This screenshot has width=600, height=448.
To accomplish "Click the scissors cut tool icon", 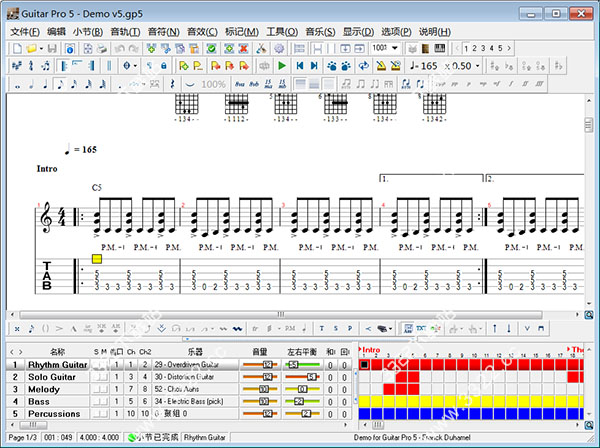I will (261, 49).
